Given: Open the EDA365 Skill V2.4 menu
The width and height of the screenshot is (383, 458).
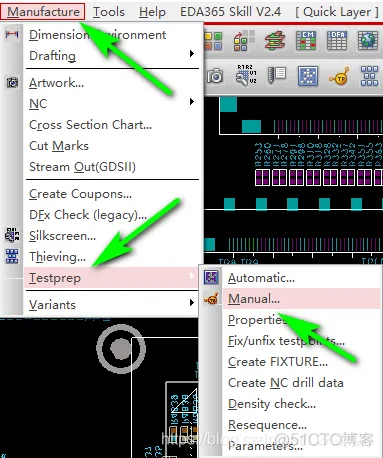Looking at the screenshot, I should point(230,12).
